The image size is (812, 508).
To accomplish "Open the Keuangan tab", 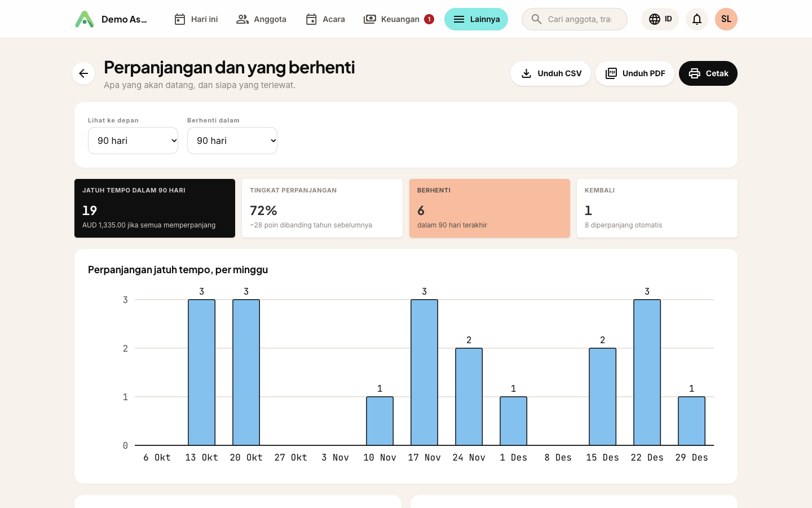I will point(398,19).
